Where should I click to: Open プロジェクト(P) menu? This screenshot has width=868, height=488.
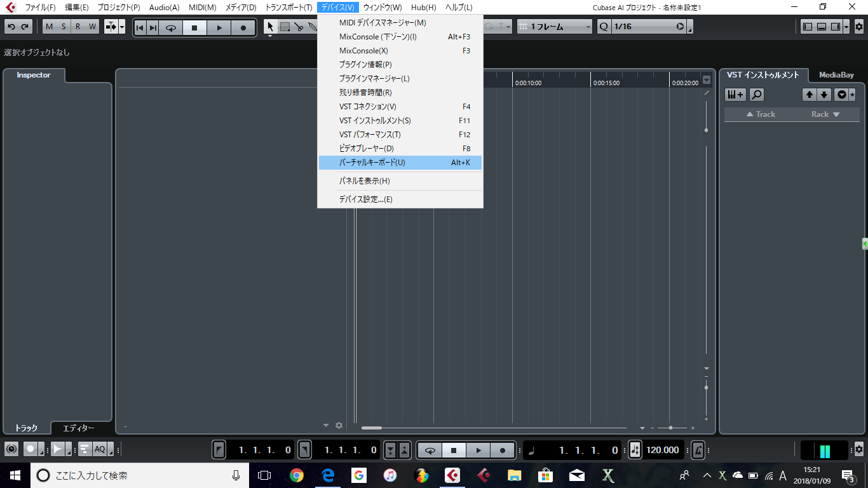point(119,7)
